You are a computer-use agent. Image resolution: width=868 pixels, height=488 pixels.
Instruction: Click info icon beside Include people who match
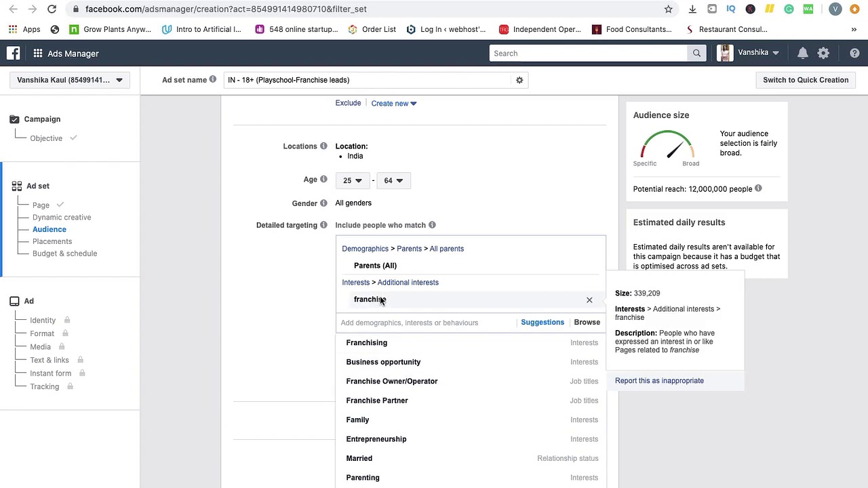432,224
